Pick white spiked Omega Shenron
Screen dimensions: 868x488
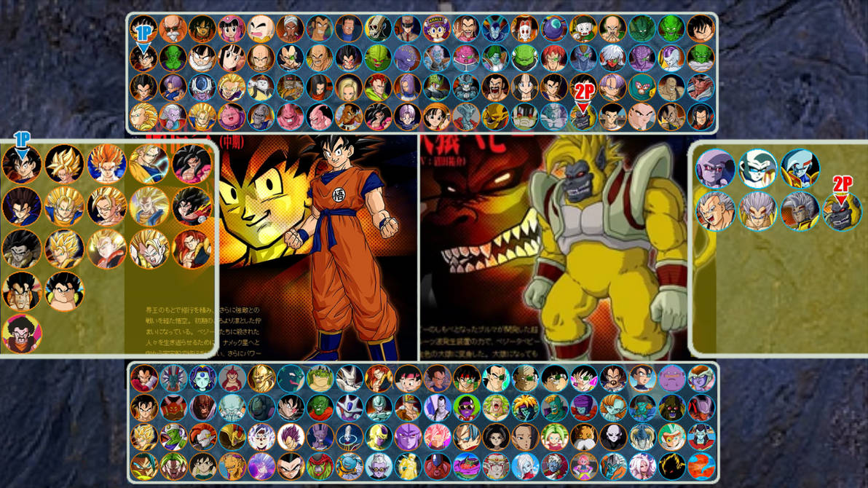point(349,378)
